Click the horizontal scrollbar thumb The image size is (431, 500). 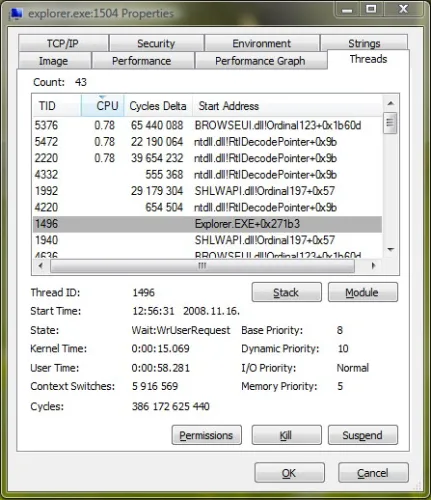coord(202,266)
